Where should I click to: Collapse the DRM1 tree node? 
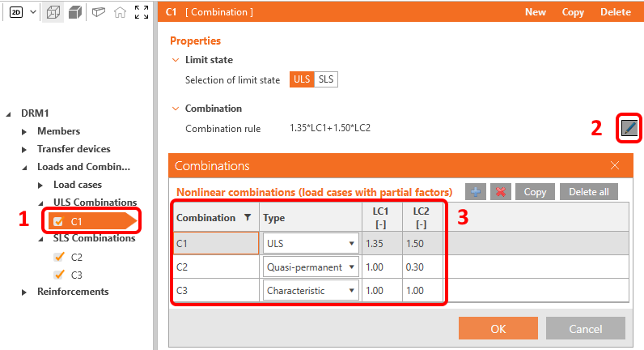pyautogui.click(x=8, y=114)
